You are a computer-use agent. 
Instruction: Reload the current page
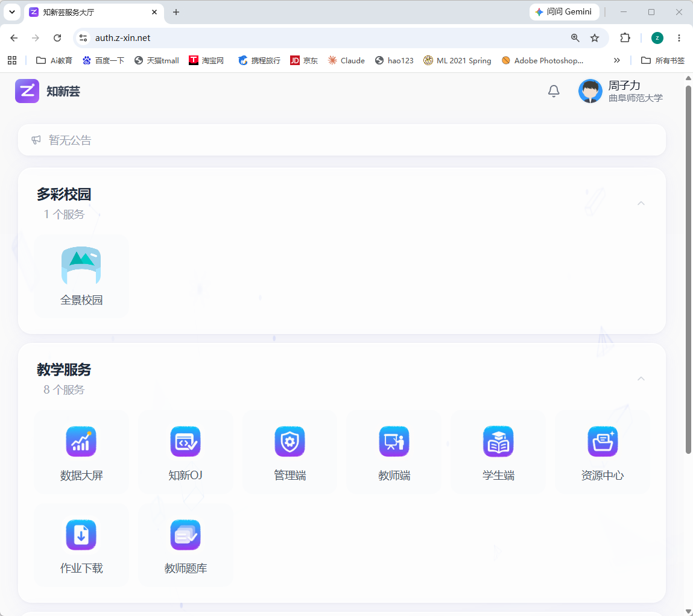tap(57, 38)
